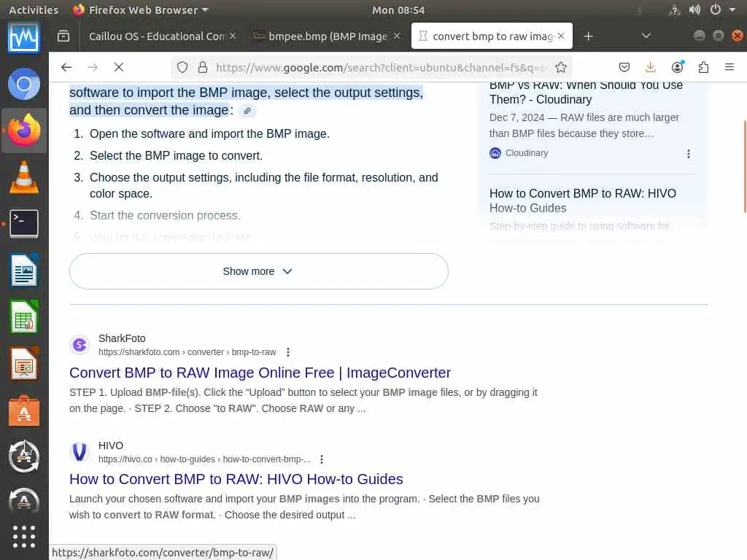Show all applications grid
Screen dimensions: 747x560
[x=24, y=537]
